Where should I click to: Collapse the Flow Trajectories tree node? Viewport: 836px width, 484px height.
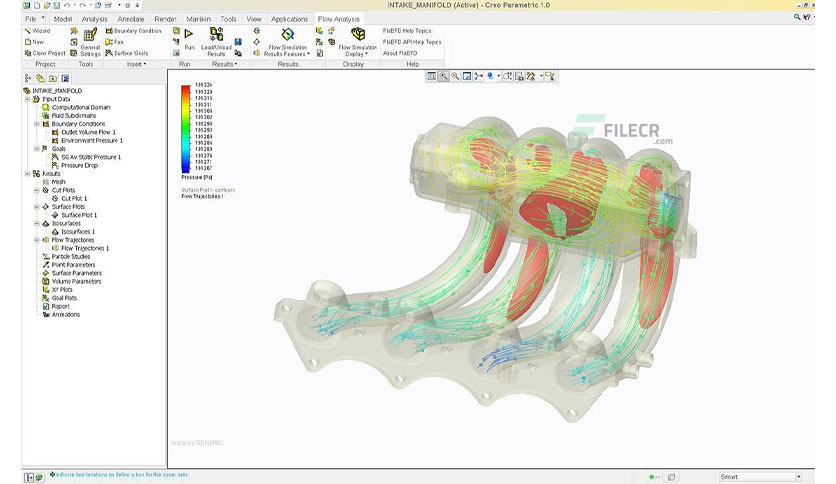pyautogui.click(x=37, y=240)
